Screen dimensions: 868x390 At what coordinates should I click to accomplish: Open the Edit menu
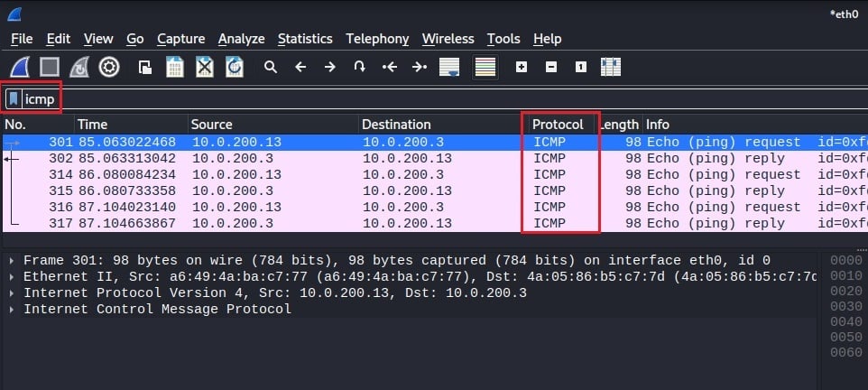click(x=58, y=39)
